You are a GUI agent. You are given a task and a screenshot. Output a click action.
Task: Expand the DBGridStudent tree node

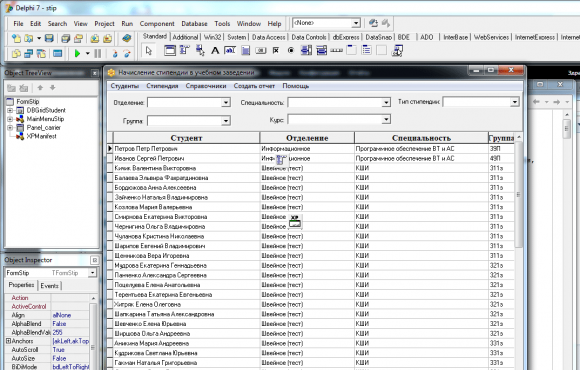(10, 110)
